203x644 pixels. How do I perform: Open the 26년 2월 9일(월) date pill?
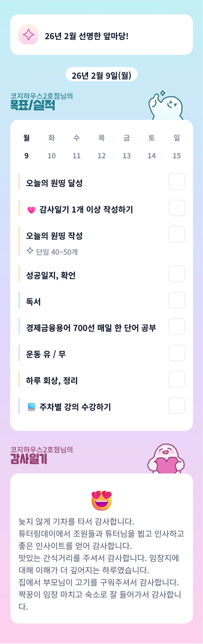[x=101, y=75]
